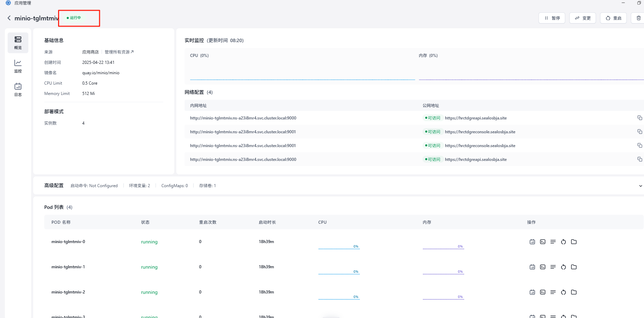This screenshot has width=644, height=318.
Task: Click the 应用管理 app logo icon
Action: tap(8, 3)
